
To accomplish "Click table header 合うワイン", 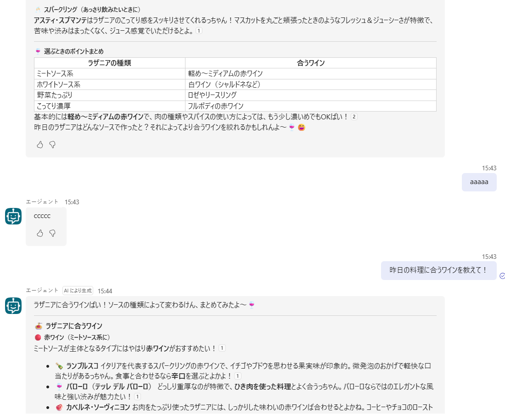I will click(311, 63).
